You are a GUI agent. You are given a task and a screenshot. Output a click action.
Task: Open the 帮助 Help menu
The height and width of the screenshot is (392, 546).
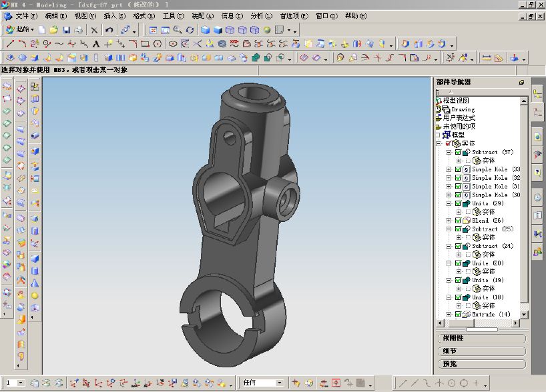pyautogui.click(x=356, y=16)
